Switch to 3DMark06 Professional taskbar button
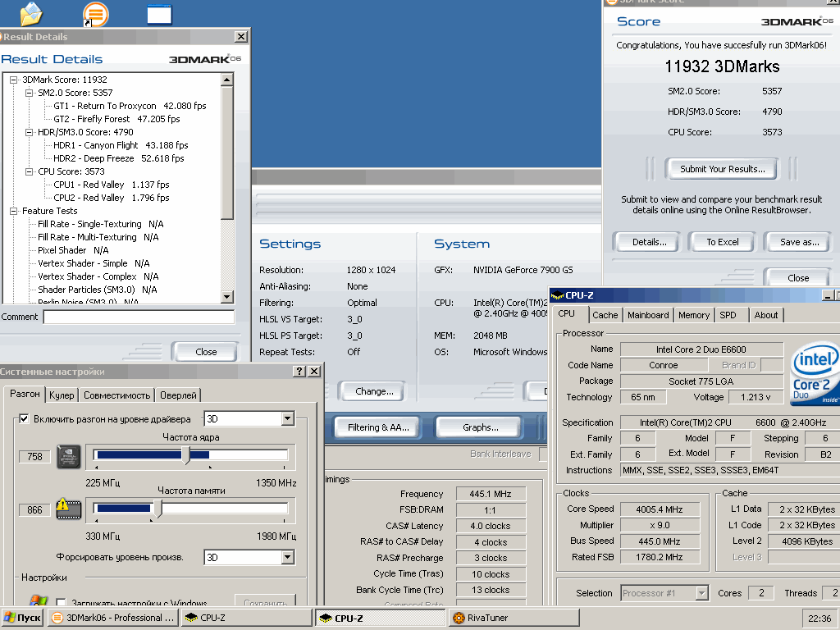Image resolution: width=840 pixels, height=630 pixels. (x=112, y=618)
